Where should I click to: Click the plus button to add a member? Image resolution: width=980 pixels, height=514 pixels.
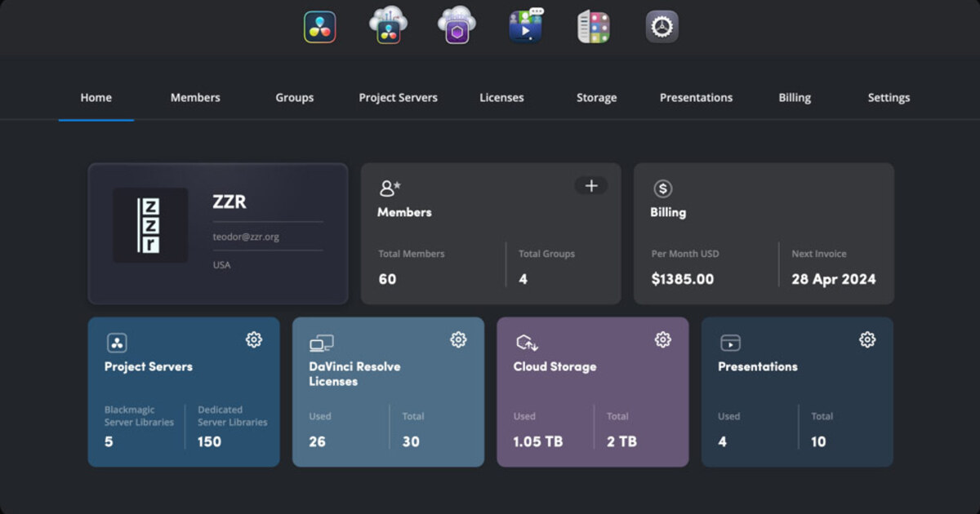point(590,186)
